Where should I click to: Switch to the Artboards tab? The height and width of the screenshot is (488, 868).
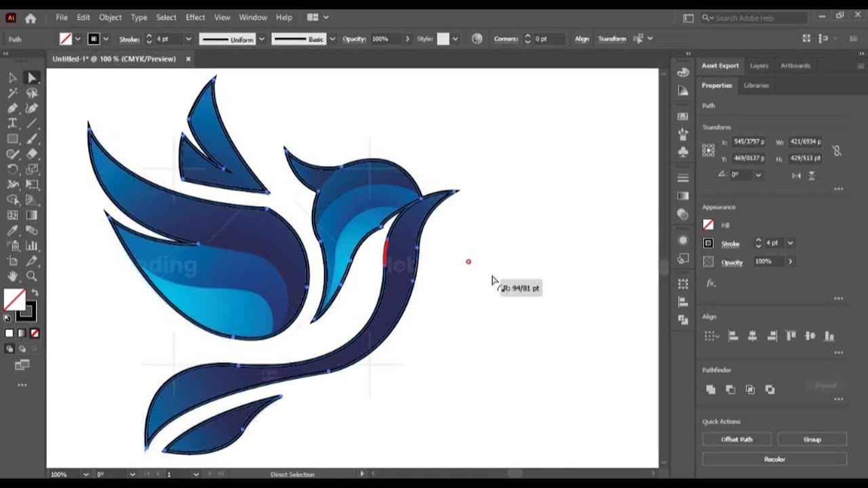795,66
